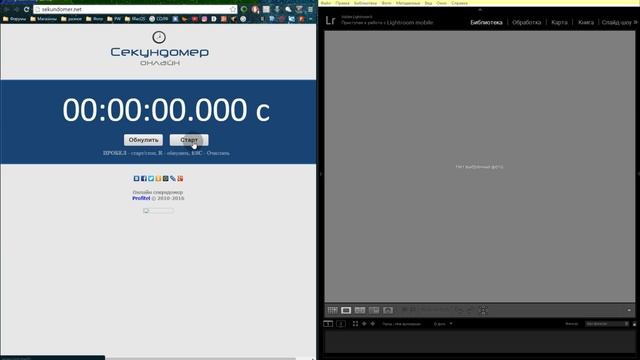Viewport: 640px width, 360px height.
Task: Switch to the Книга module tab
Action: point(586,22)
